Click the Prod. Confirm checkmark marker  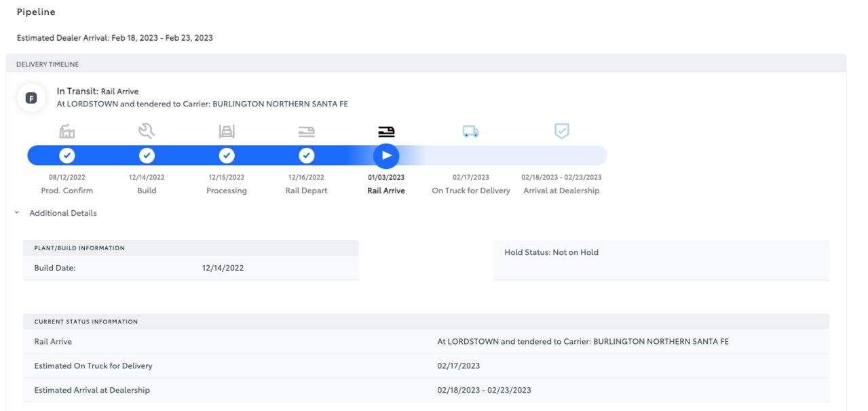(x=67, y=156)
